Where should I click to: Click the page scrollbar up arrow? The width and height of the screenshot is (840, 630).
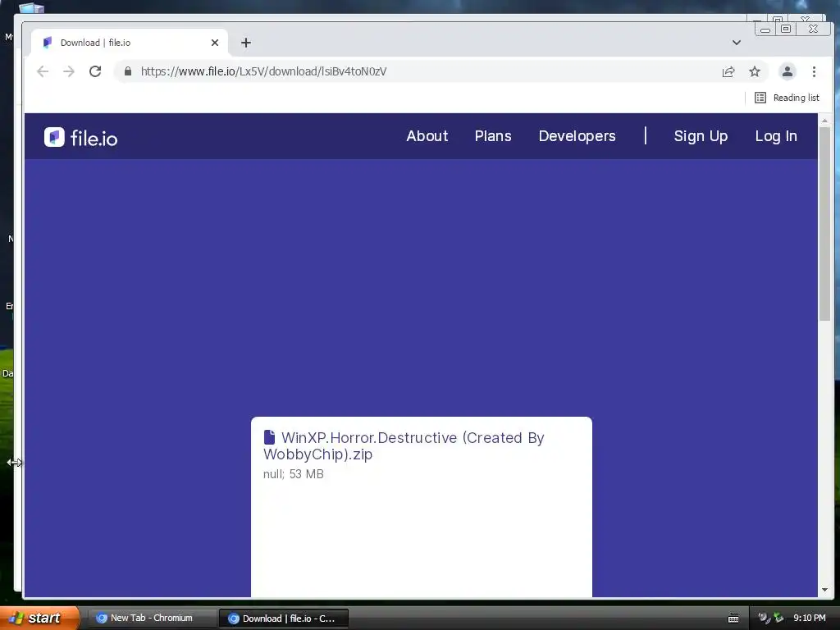click(x=824, y=121)
